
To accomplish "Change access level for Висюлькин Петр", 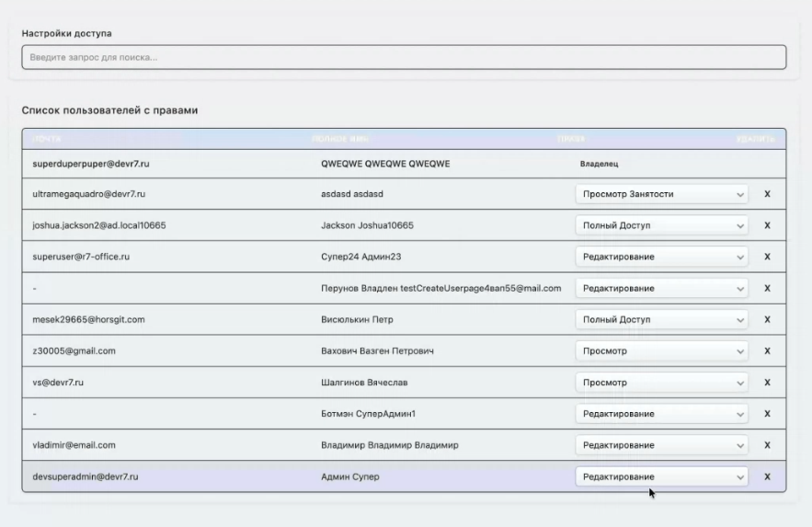I will [x=661, y=320].
